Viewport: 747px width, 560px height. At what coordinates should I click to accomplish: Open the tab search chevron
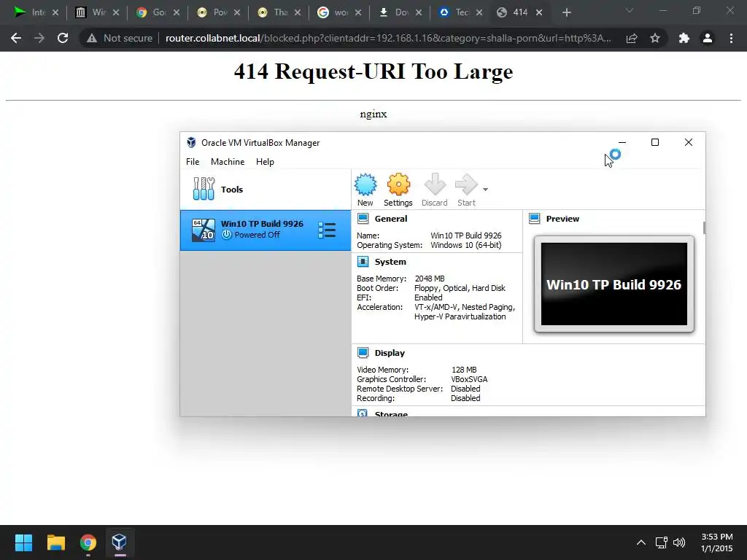(x=630, y=10)
